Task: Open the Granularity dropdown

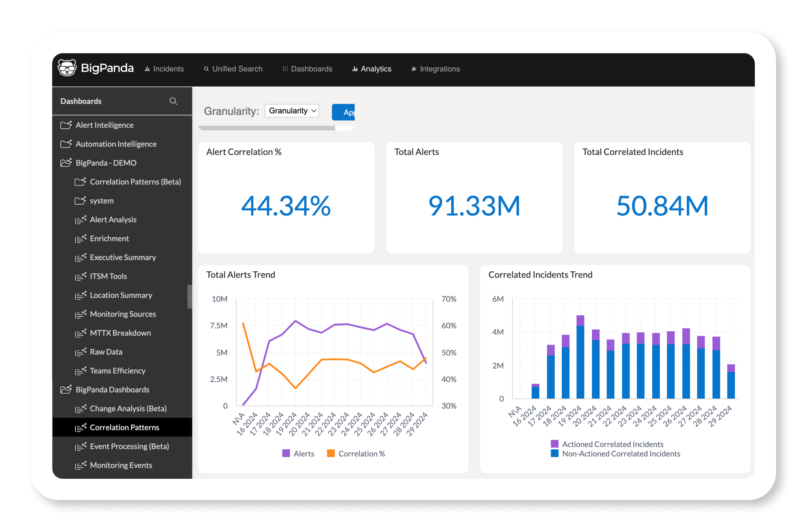Action: [292, 111]
